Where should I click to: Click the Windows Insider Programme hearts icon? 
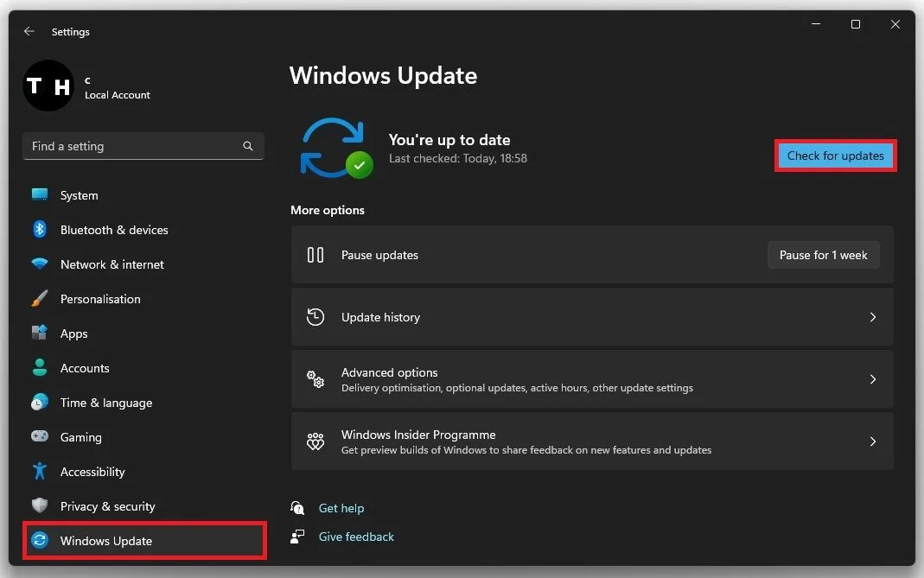click(315, 441)
